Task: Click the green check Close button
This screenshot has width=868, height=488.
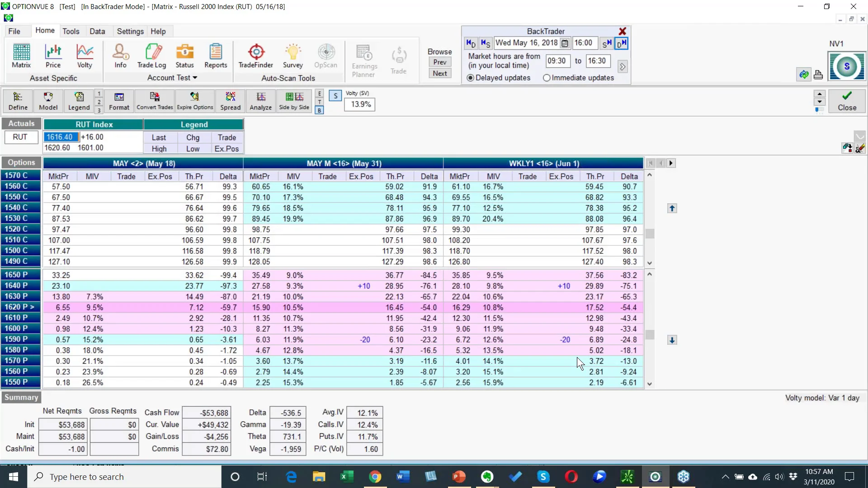Action: coord(847,101)
